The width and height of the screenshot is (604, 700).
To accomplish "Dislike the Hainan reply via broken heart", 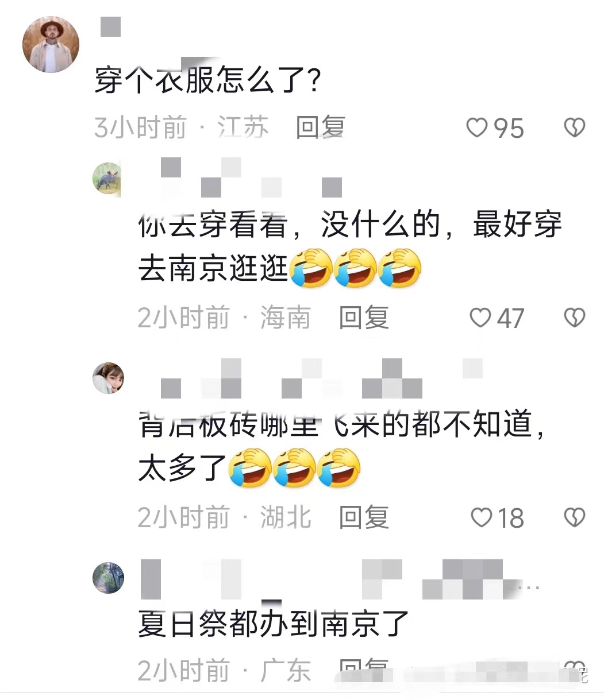I will [x=574, y=318].
